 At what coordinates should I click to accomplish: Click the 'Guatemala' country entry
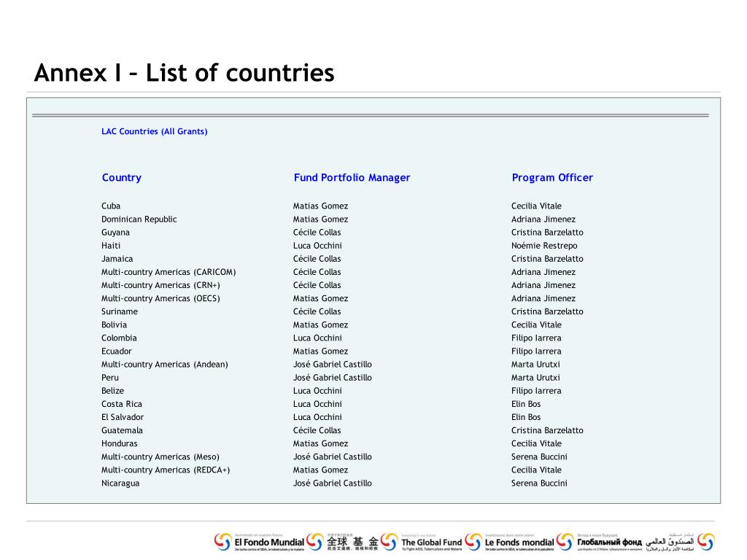pos(122,430)
